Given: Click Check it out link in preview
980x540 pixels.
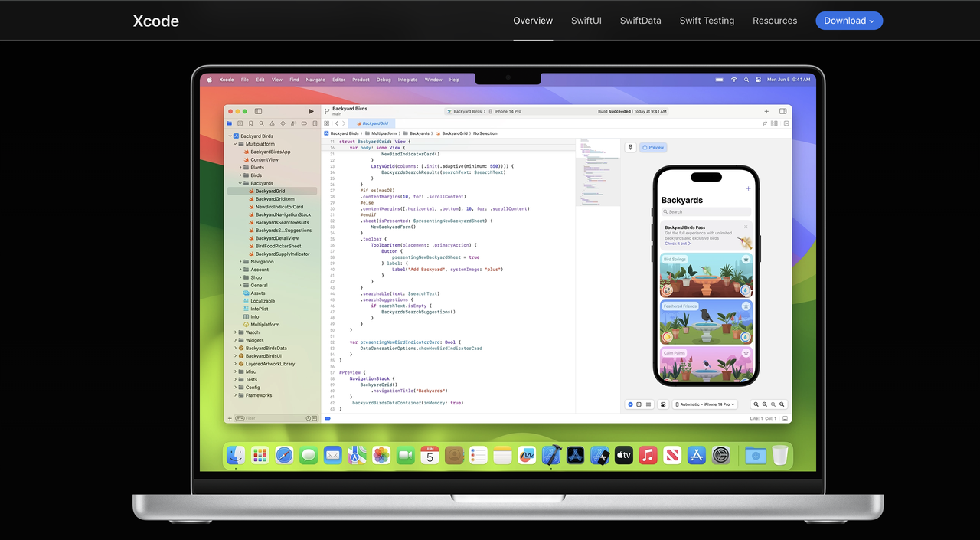Looking at the screenshot, I should point(678,244).
